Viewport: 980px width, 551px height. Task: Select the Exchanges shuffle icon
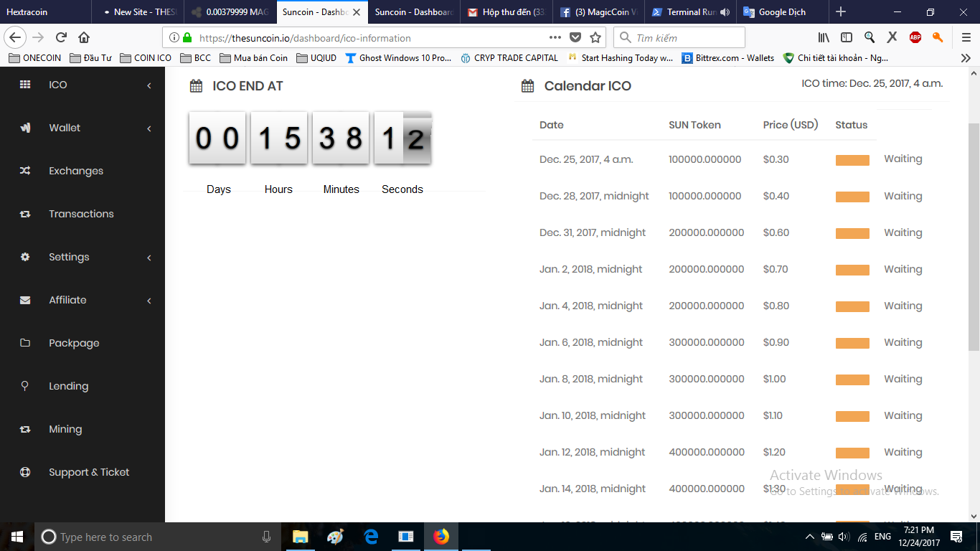(25, 171)
